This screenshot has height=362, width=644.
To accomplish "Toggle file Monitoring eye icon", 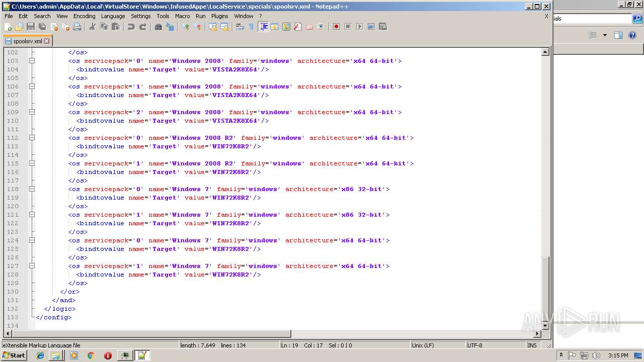I will [x=321, y=27].
